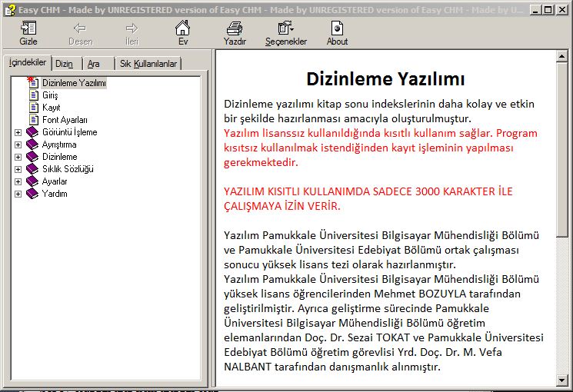Viewport: 573px width, 392px height.
Task: Expand the Ayarlar tree node
Action: (x=18, y=181)
